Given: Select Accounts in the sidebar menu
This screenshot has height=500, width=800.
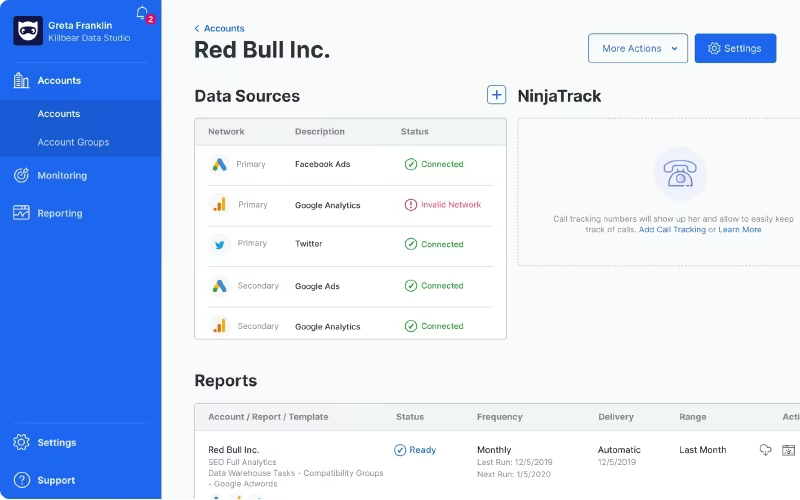Looking at the screenshot, I should click(59, 81).
